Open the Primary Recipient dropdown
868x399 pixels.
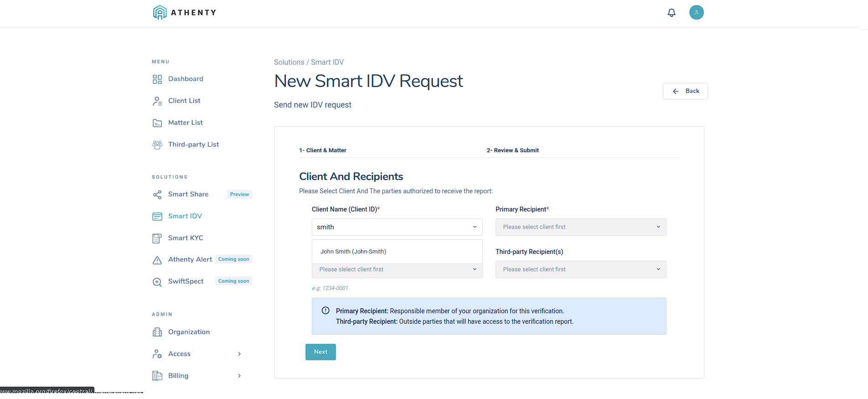(x=580, y=227)
